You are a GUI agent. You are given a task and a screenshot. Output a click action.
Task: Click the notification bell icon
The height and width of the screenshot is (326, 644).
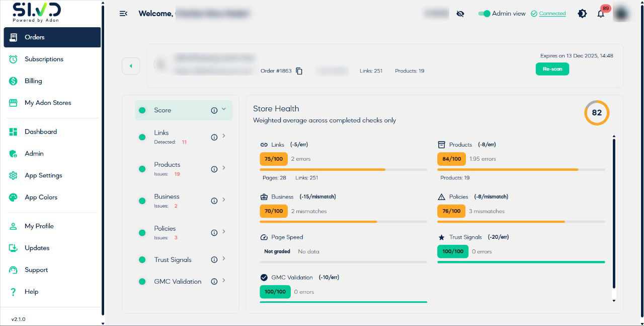(x=601, y=14)
